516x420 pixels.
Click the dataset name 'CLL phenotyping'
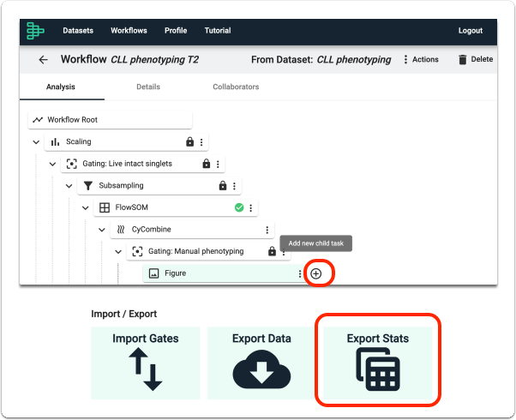click(x=354, y=60)
